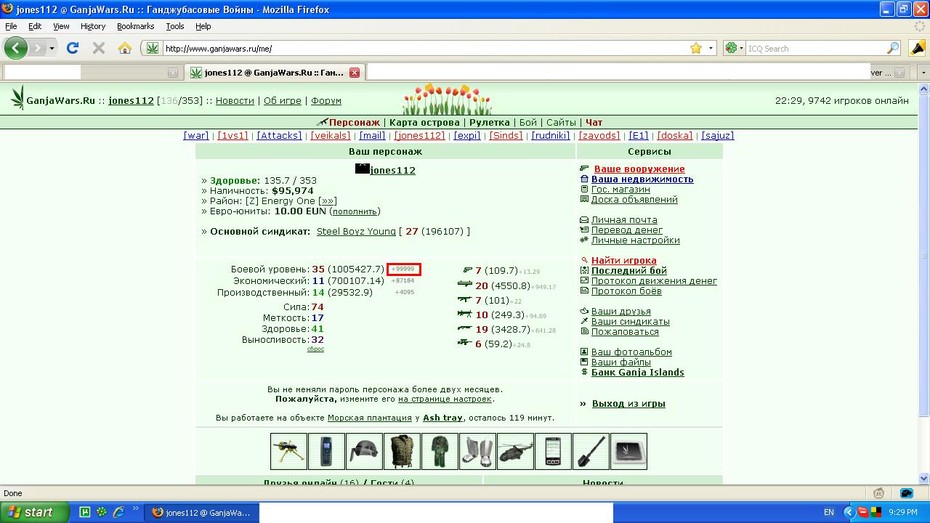Open the Edit menu
This screenshot has width=930, height=523.
[34, 26]
